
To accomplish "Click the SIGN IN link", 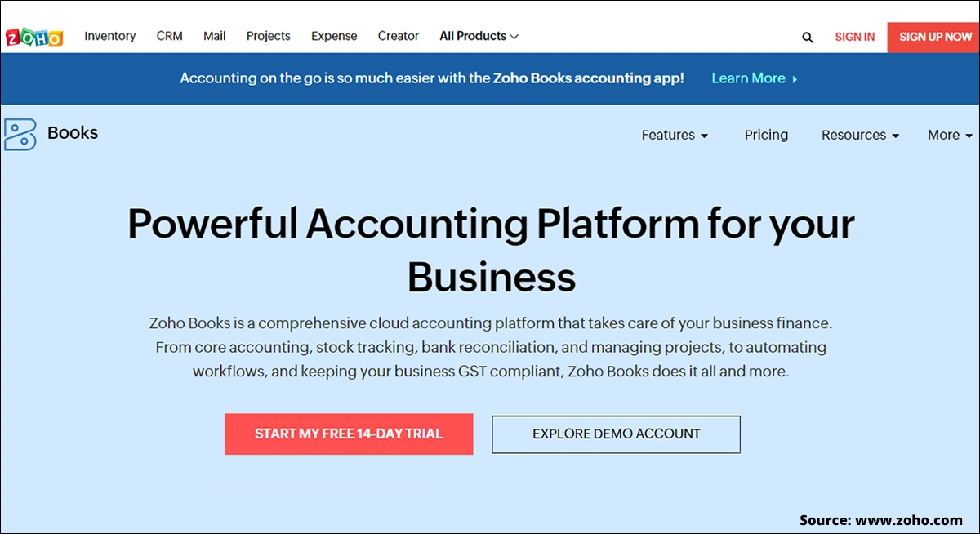I will click(855, 37).
